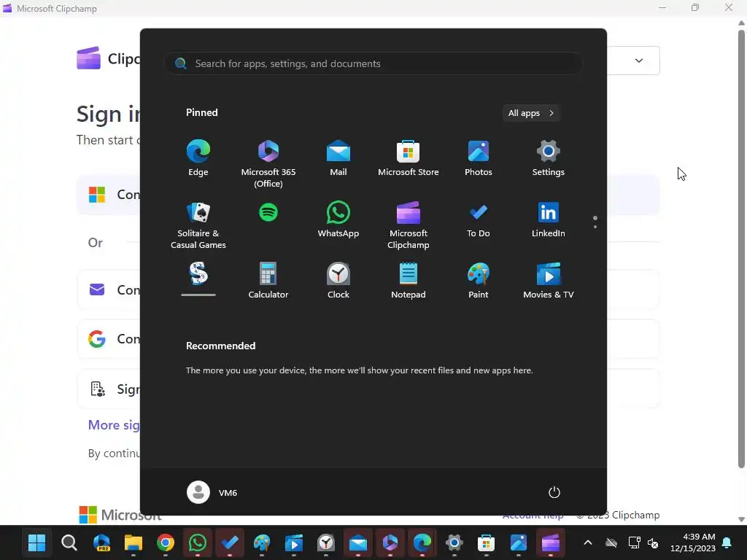Launch Microsoft 365 (Office) pinned app
Viewport: 747px width, 560px height.
click(x=268, y=163)
